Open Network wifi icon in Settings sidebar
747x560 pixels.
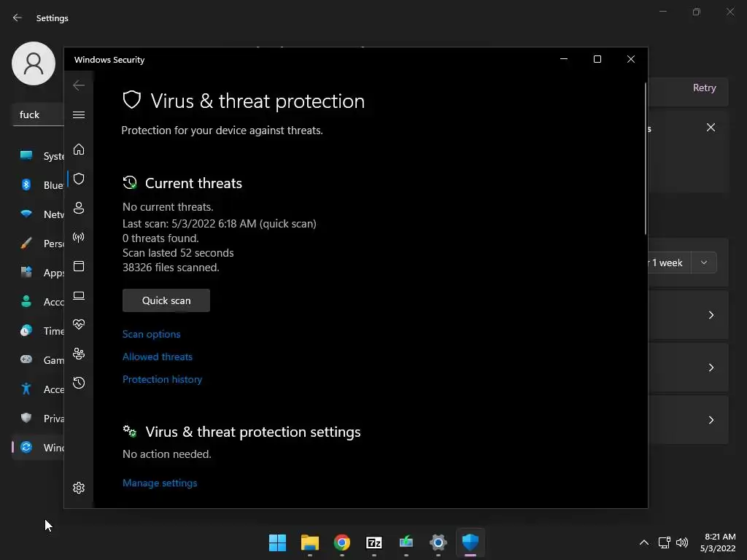coord(26,214)
